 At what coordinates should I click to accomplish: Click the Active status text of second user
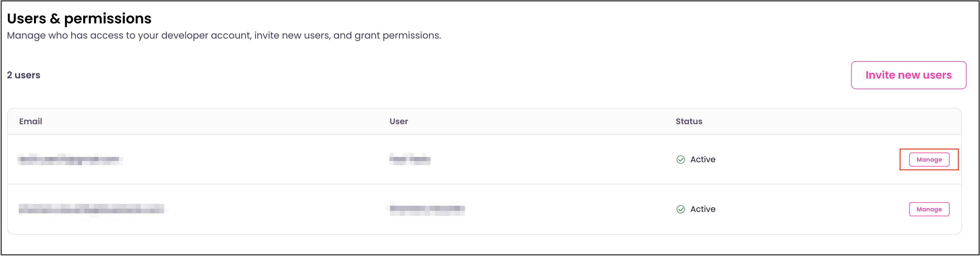[703, 209]
